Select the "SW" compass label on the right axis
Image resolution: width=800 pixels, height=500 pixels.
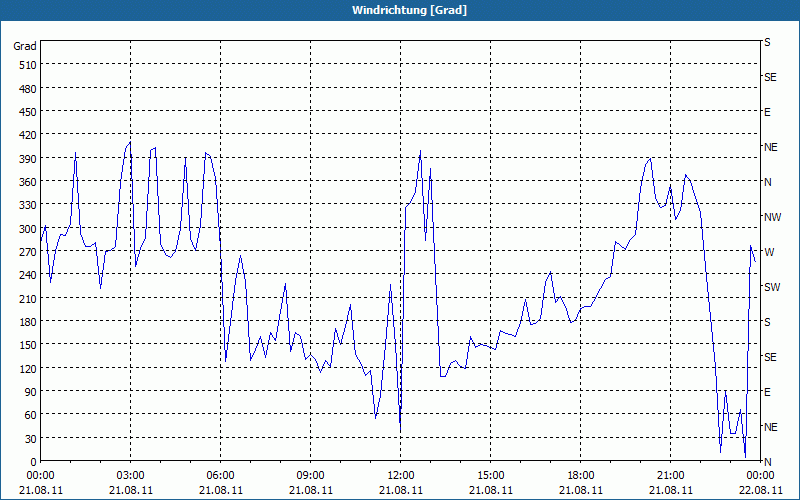[x=772, y=287]
